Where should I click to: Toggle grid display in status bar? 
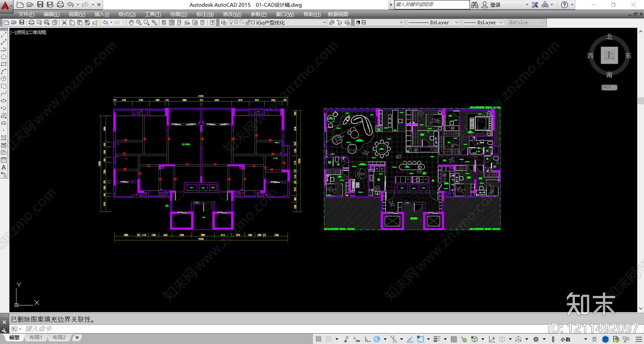coord(318,339)
